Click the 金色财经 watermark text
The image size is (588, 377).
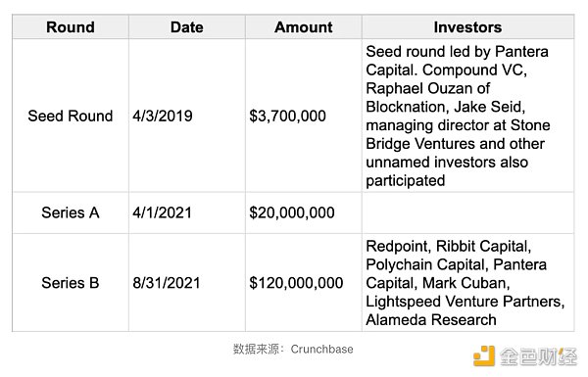(538, 356)
